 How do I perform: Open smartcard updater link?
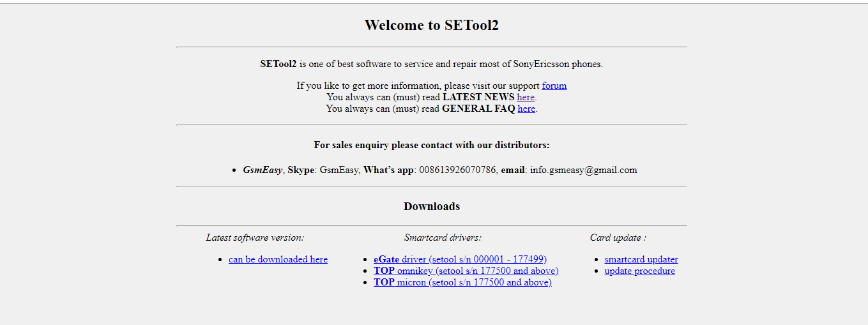tap(641, 259)
